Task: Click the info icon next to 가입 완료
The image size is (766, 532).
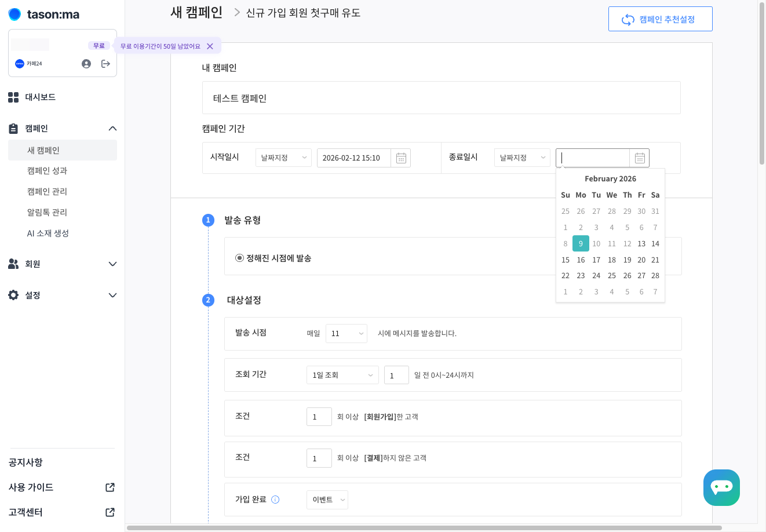Action: pos(276,500)
